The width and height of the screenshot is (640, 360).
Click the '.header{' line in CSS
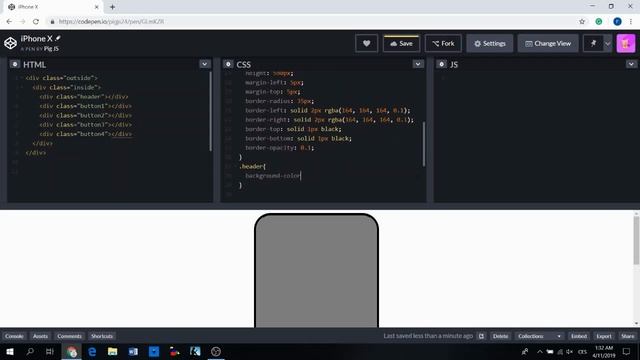pyautogui.click(x=253, y=166)
